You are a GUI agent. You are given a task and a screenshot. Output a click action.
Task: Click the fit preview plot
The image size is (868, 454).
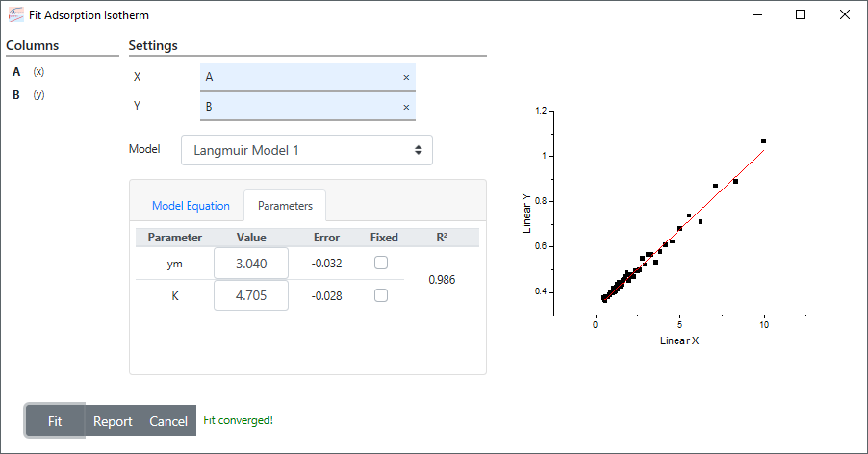[x=664, y=226]
